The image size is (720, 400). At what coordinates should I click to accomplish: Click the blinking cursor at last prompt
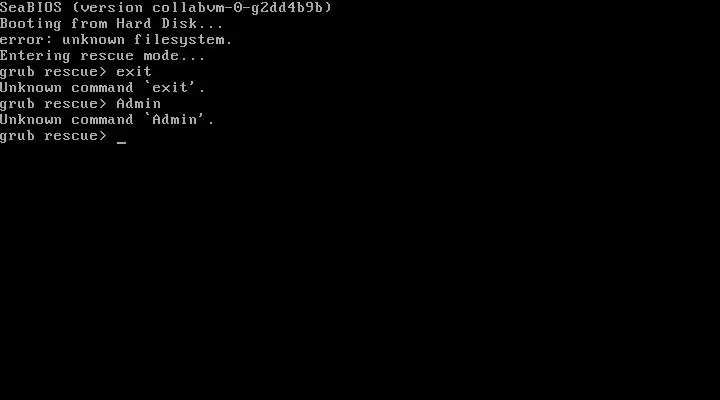pos(121,142)
